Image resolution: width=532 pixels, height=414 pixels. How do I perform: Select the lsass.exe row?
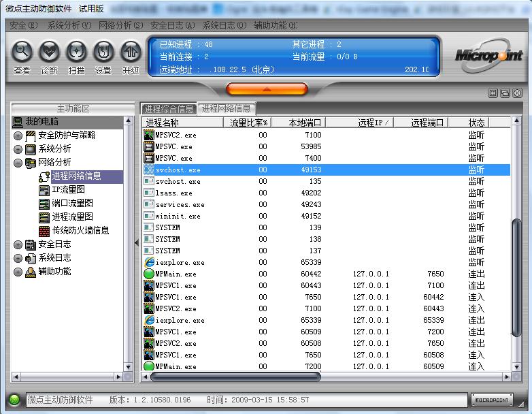pos(327,193)
